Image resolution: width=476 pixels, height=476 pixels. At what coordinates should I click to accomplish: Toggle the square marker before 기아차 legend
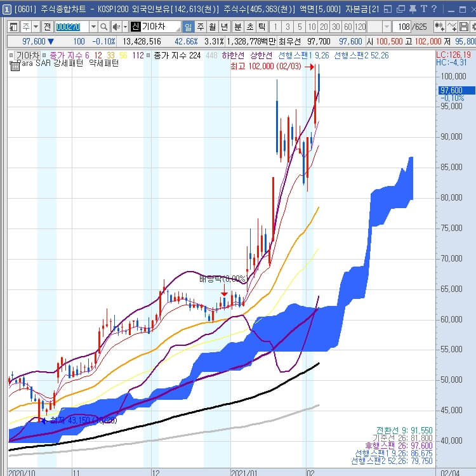click(x=11, y=56)
